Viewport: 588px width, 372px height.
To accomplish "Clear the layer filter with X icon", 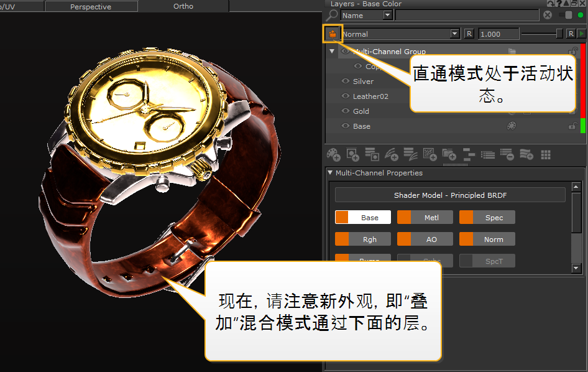I will (x=548, y=16).
